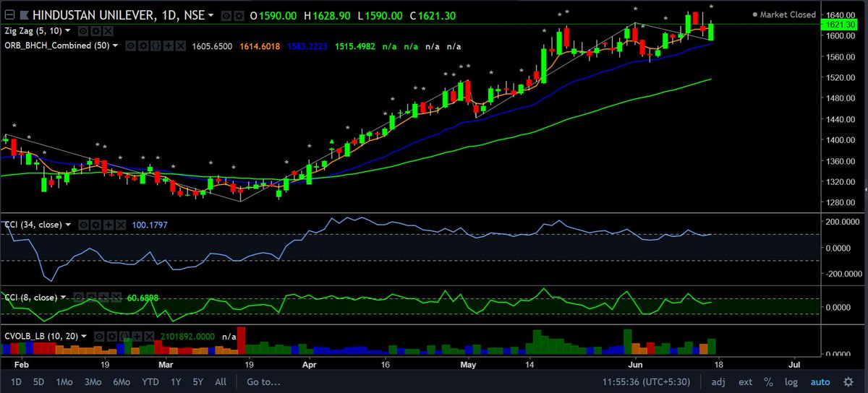Click the blue 1583.2223 ORB value
The image size is (868, 393).
(307, 46)
